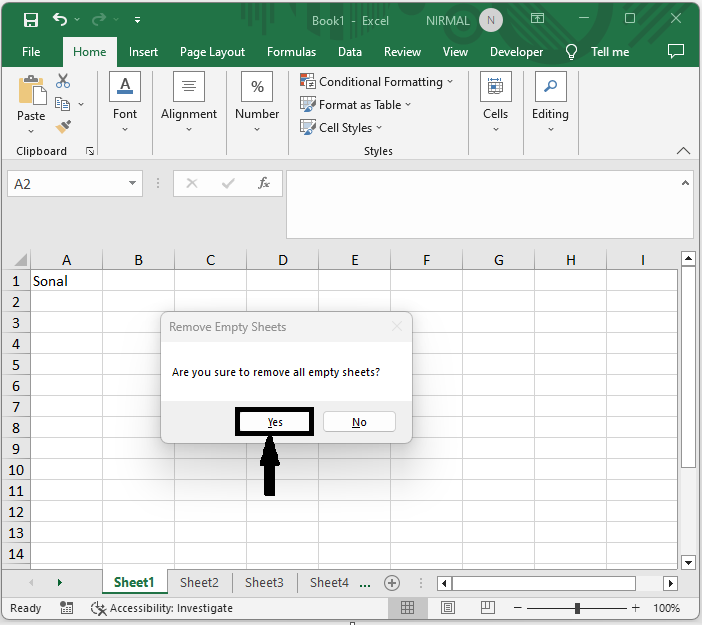Add a new sheet with plus icon
Viewport: 702px width, 625px height.
pyautogui.click(x=392, y=583)
